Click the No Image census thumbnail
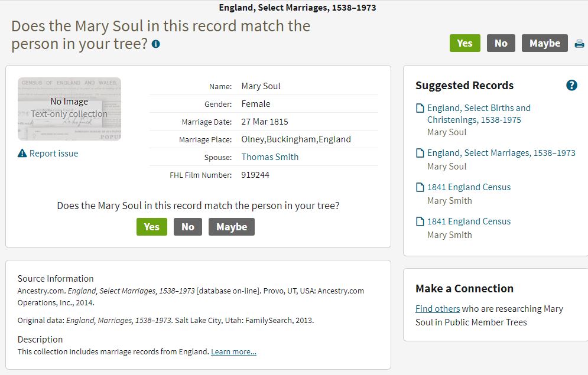The image size is (588, 375). point(69,109)
